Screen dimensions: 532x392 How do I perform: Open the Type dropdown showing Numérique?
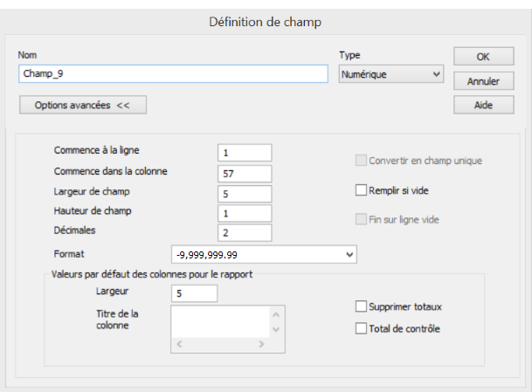click(390, 75)
